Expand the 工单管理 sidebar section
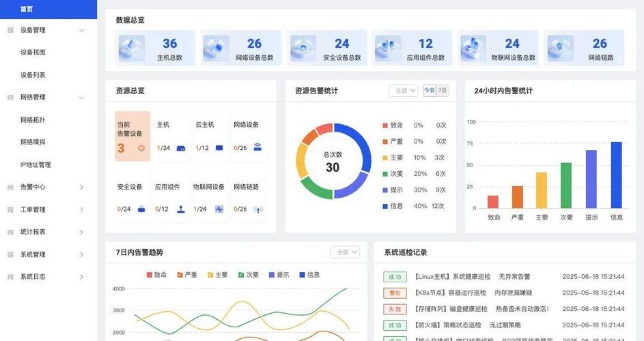This screenshot has height=341, width=644. (x=81, y=209)
